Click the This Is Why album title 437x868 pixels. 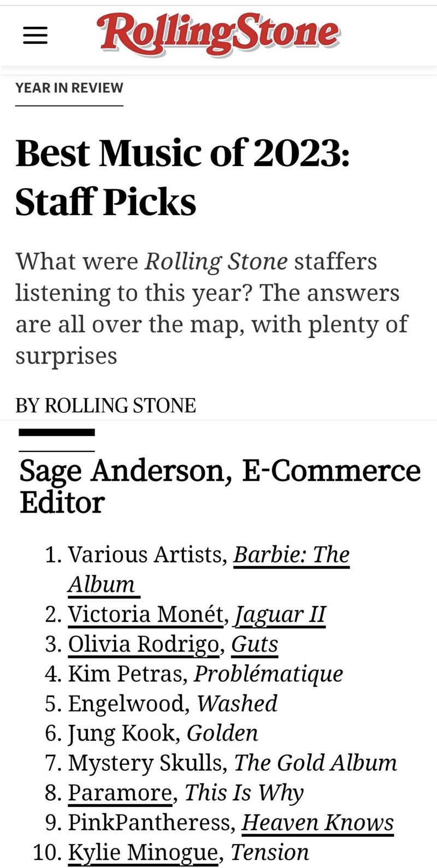click(x=244, y=793)
